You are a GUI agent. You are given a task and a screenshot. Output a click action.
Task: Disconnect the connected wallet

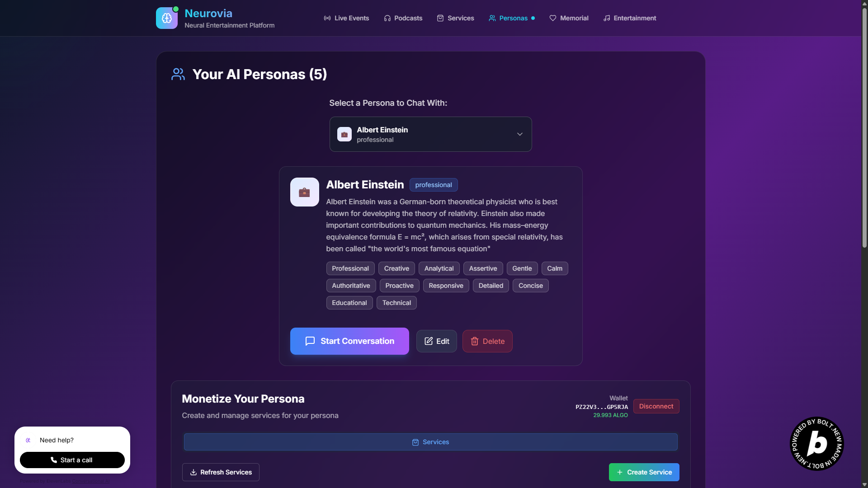[x=656, y=406]
